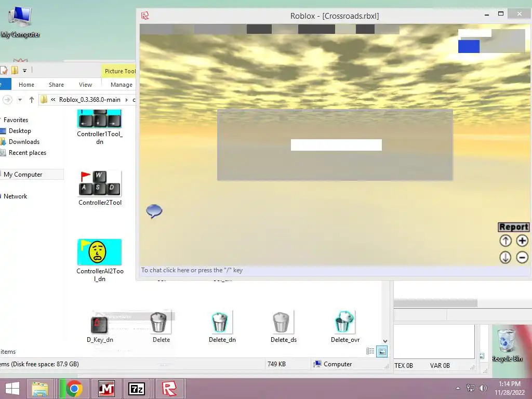Open the Home ribbon tab
The width and height of the screenshot is (532, 399).
[x=26, y=85]
